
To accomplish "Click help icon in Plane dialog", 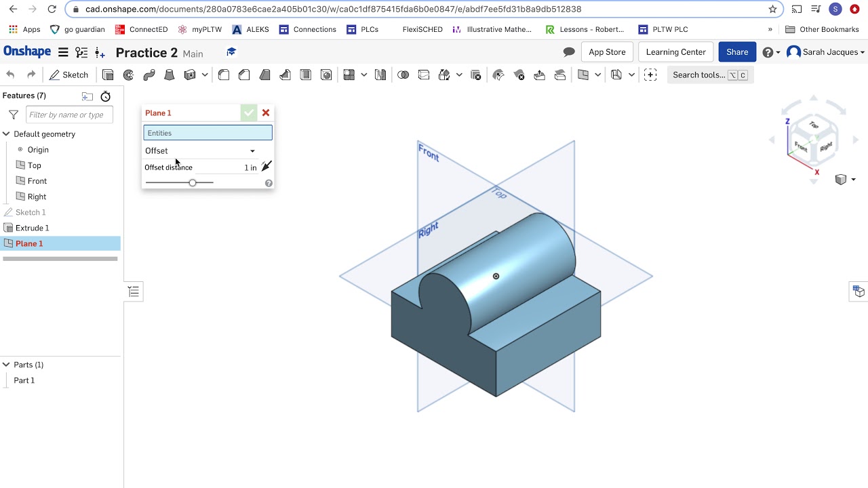I will [x=269, y=183].
